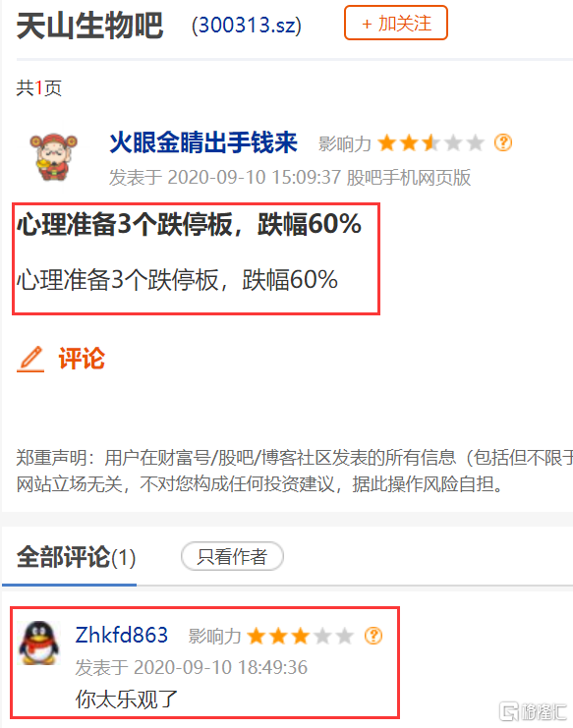Viewport: 573px width, 728px height.
Task: Open the 天山生物吧 forum title
Action: coord(90,26)
